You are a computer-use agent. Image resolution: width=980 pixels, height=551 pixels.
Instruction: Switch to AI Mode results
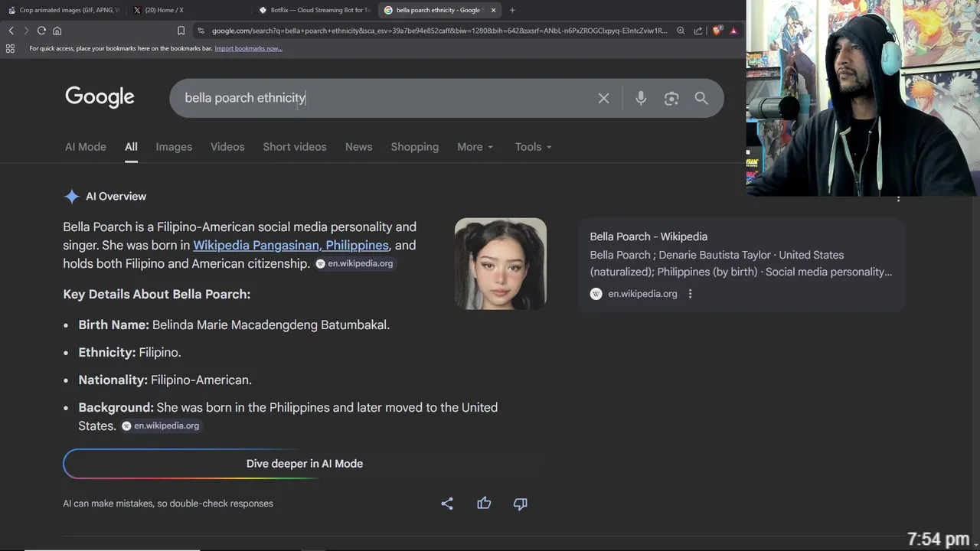(x=86, y=147)
